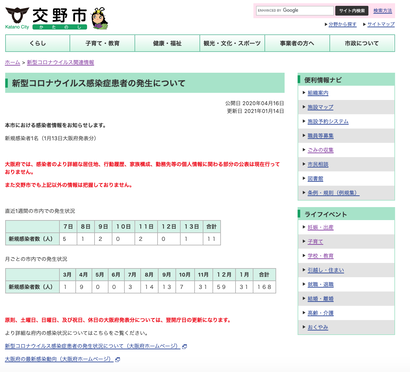
Task: Open 図書館 in the sidebar
Action: tap(315, 179)
